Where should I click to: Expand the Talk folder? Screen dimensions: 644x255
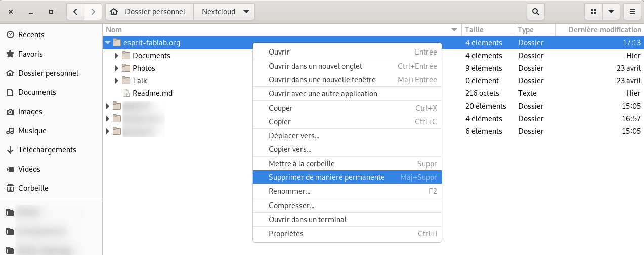click(x=117, y=81)
